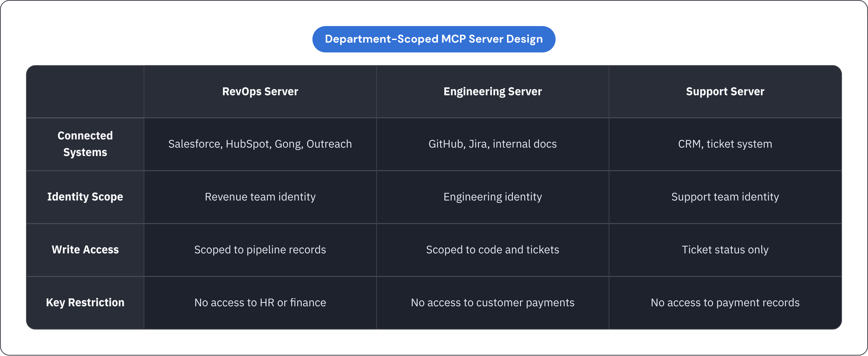The width and height of the screenshot is (868, 356).
Task: Select the Engineering Server column header
Action: [x=493, y=92]
